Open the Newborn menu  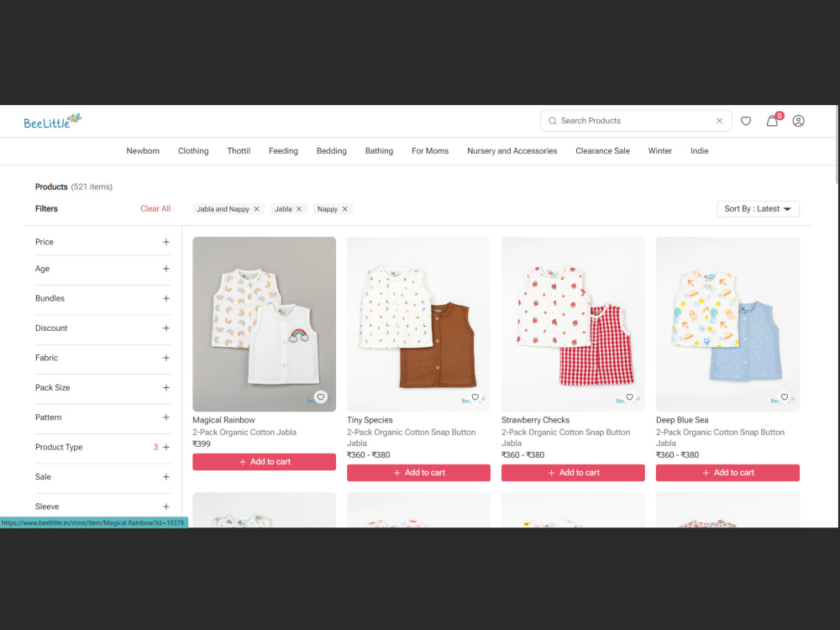tap(143, 151)
